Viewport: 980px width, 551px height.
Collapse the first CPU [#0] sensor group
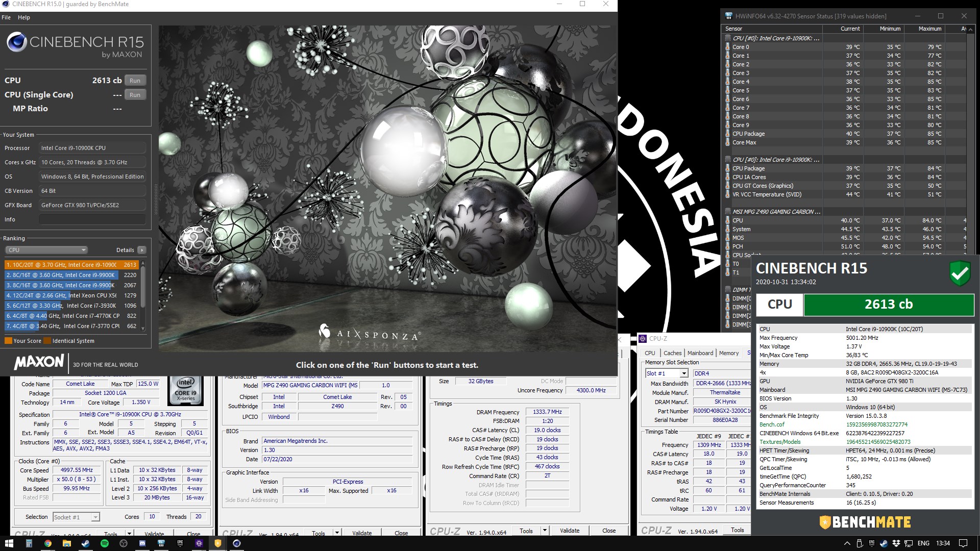(728, 38)
